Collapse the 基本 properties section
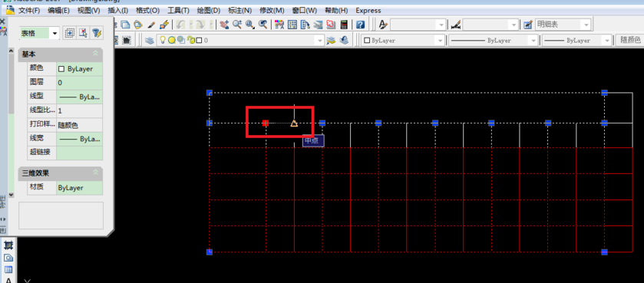The width and height of the screenshot is (644, 283). pos(96,54)
